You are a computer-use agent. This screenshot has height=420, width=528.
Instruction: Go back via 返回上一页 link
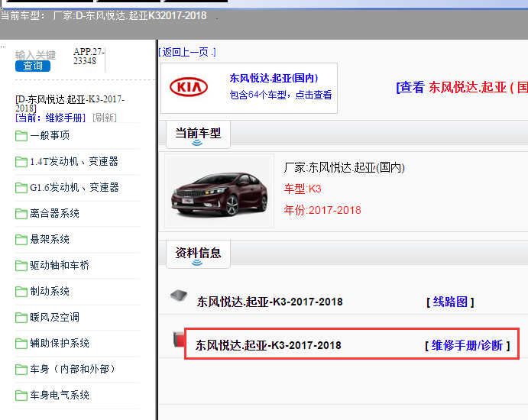[187, 52]
